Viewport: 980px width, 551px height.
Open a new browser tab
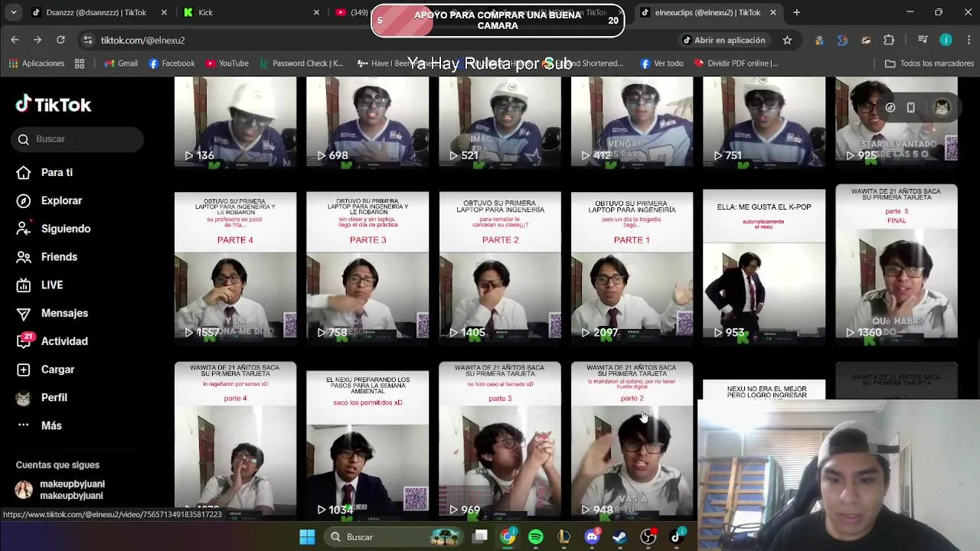click(x=796, y=12)
